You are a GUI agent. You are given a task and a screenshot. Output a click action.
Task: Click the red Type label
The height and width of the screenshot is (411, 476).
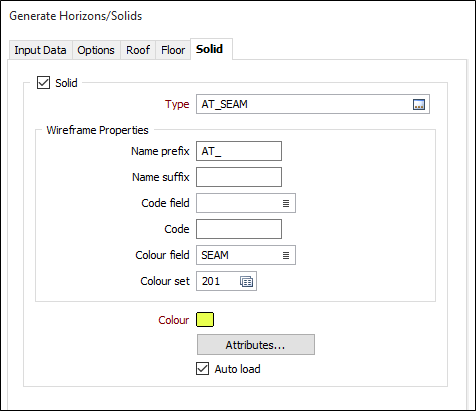[x=177, y=104]
